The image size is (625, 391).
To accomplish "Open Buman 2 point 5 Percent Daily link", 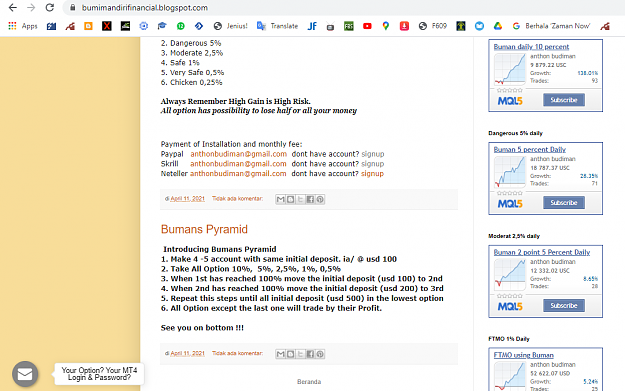I will point(542,252).
